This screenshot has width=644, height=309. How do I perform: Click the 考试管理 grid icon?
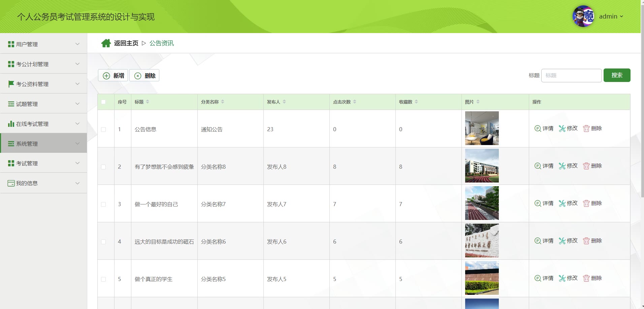coord(11,163)
